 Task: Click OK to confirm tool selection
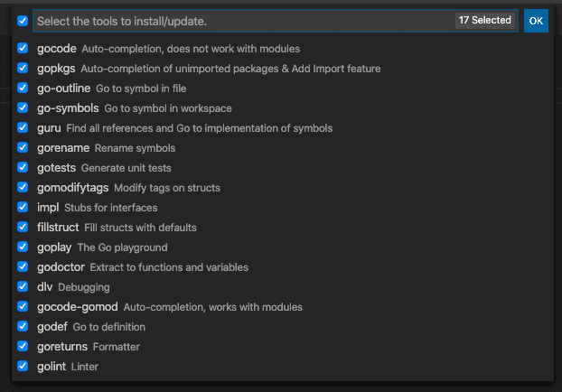536,21
